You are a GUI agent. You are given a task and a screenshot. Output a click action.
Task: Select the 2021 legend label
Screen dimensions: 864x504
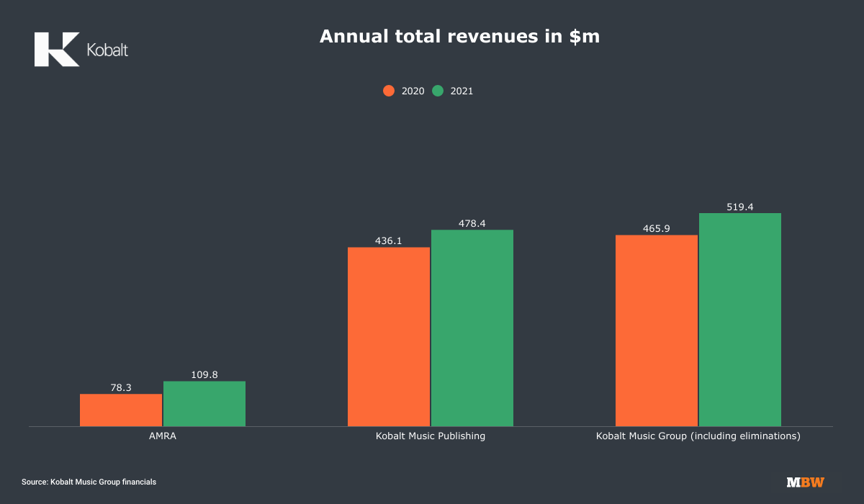(x=462, y=91)
